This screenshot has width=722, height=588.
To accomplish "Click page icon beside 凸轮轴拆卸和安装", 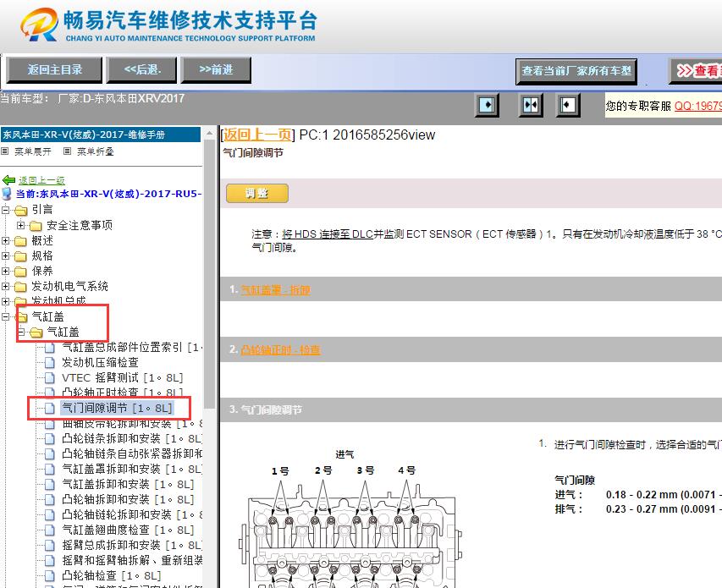I will (50, 499).
